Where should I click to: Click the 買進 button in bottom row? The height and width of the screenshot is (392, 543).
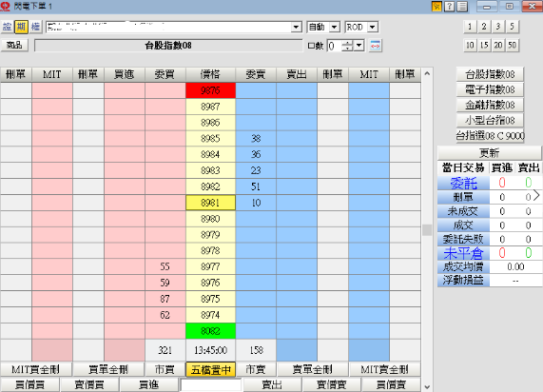(148, 384)
